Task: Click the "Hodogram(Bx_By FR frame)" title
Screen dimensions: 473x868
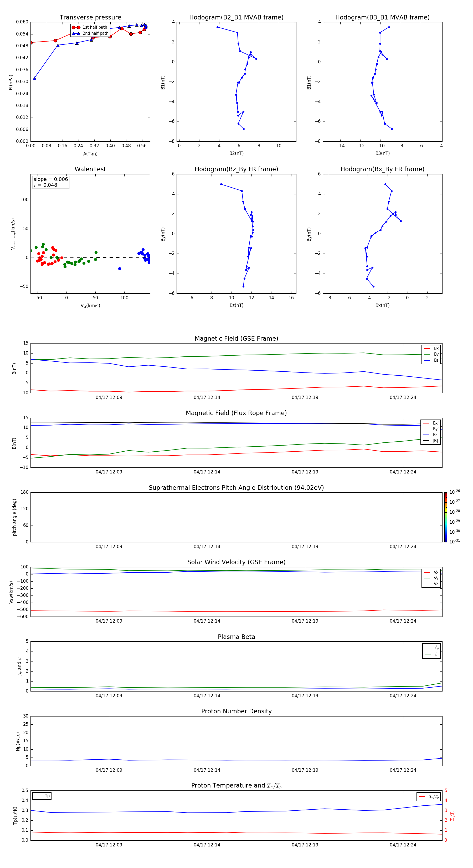Action: (x=382, y=169)
